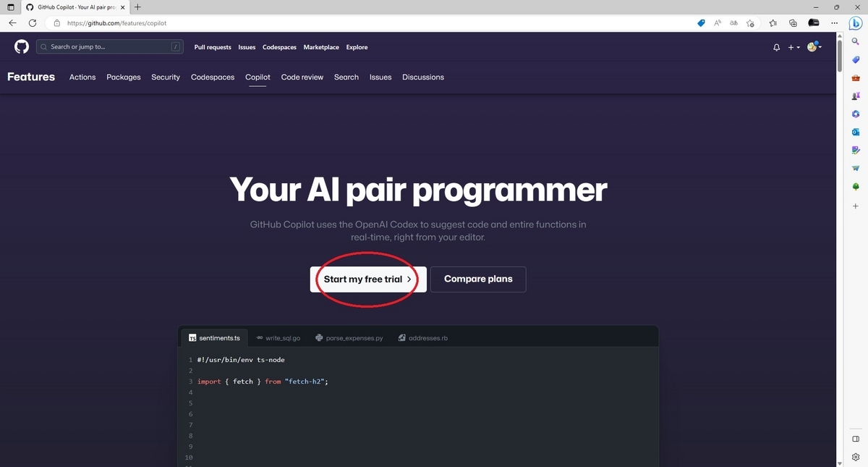Click the browser address bar URL

116,23
